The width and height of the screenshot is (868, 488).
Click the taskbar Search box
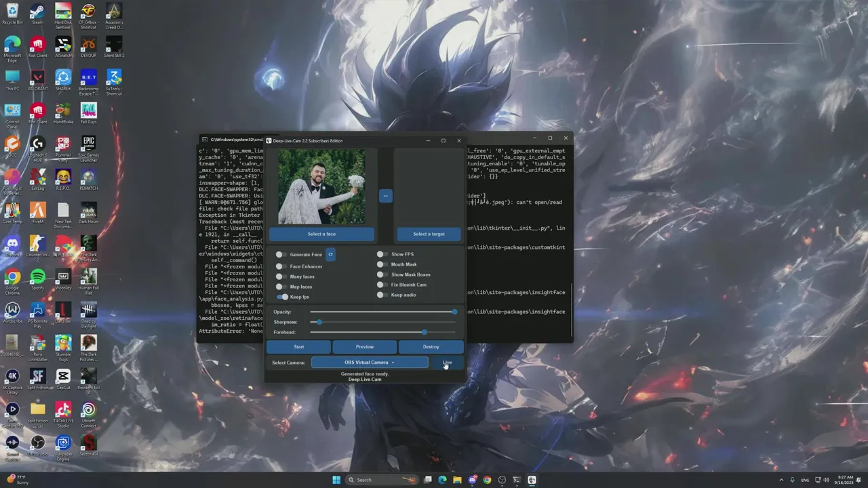coord(381,480)
